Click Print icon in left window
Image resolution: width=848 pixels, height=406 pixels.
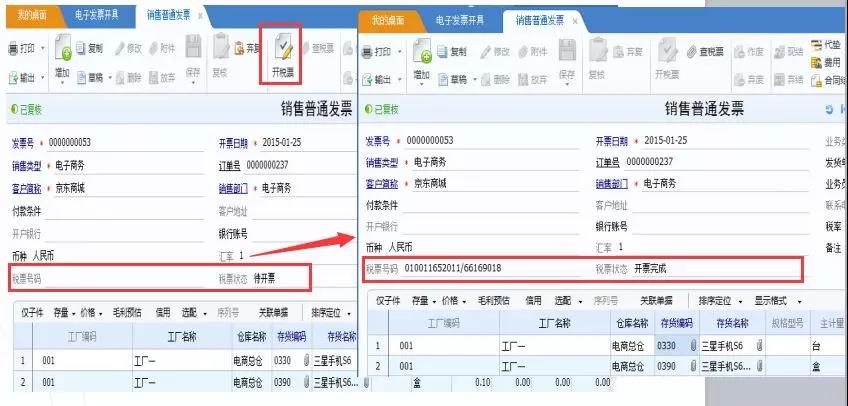click(14, 49)
